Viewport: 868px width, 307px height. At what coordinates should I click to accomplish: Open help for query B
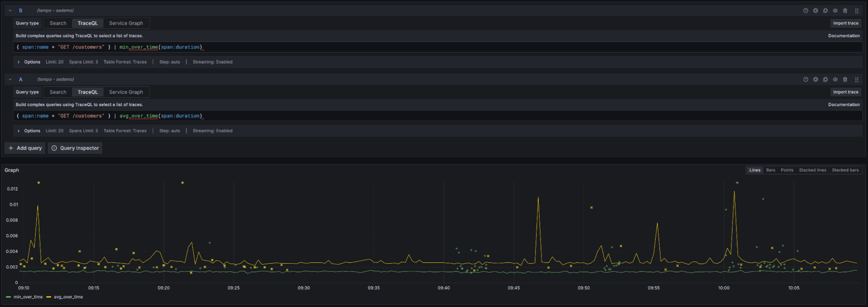805,10
